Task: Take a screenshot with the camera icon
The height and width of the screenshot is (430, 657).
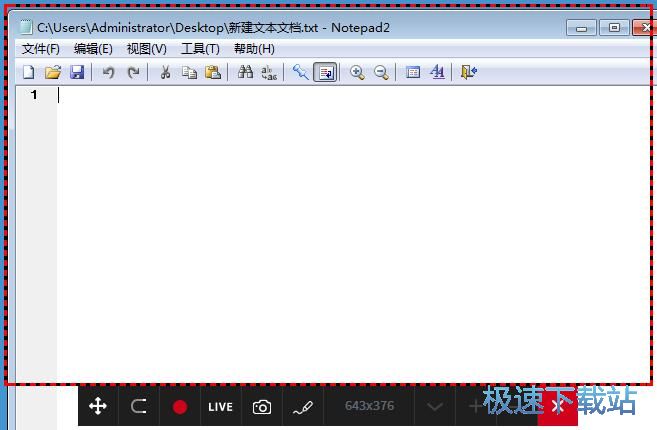Action: (x=262, y=407)
